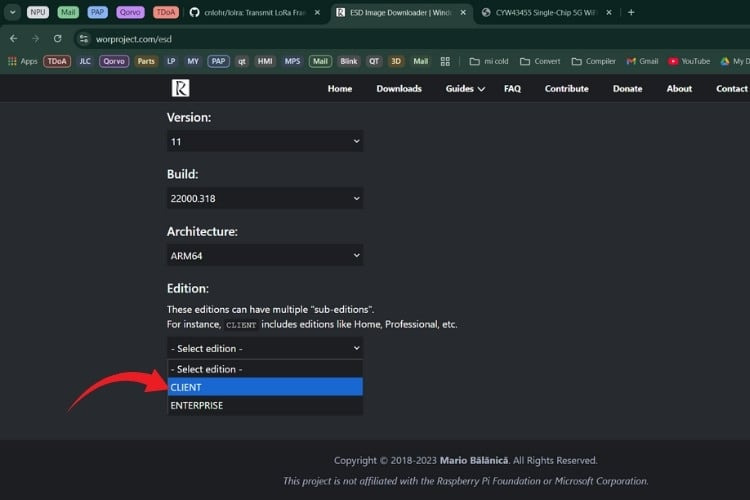Open the Compiler bookmark folder
Viewport: 750px width, 500px height.
point(594,61)
